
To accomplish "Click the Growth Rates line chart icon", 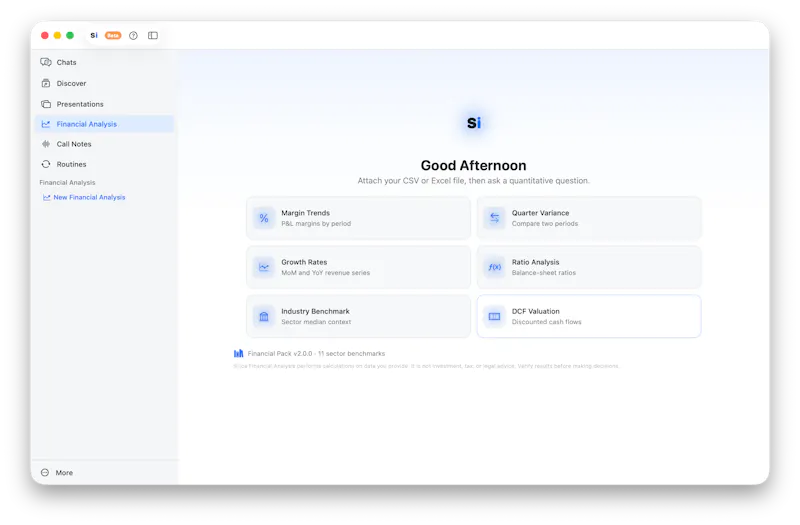I will coord(264,267).
